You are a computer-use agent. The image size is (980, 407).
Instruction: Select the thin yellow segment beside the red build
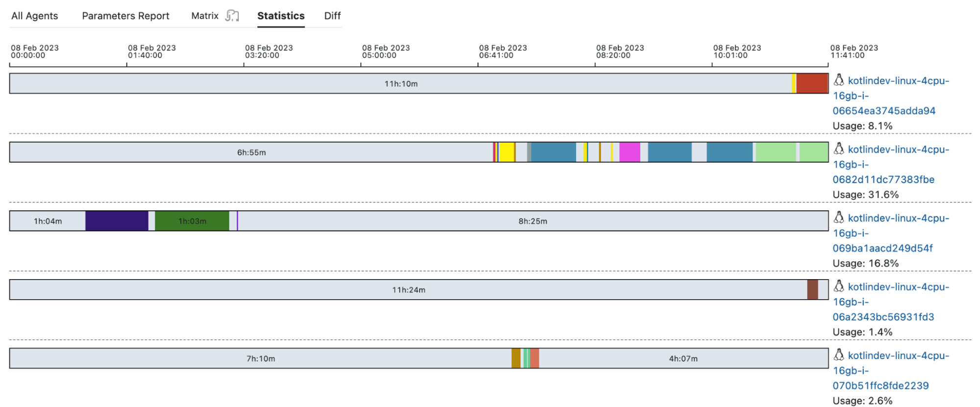coord(794,83)
